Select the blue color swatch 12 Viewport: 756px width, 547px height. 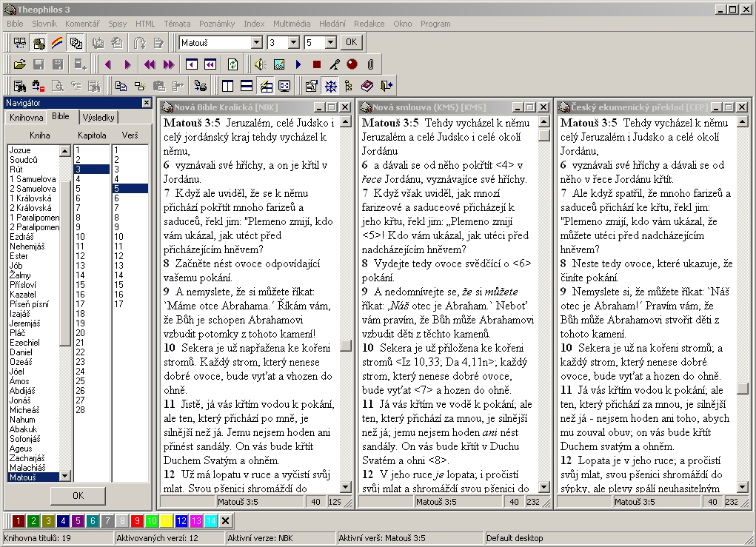click(x=181, y=520)
